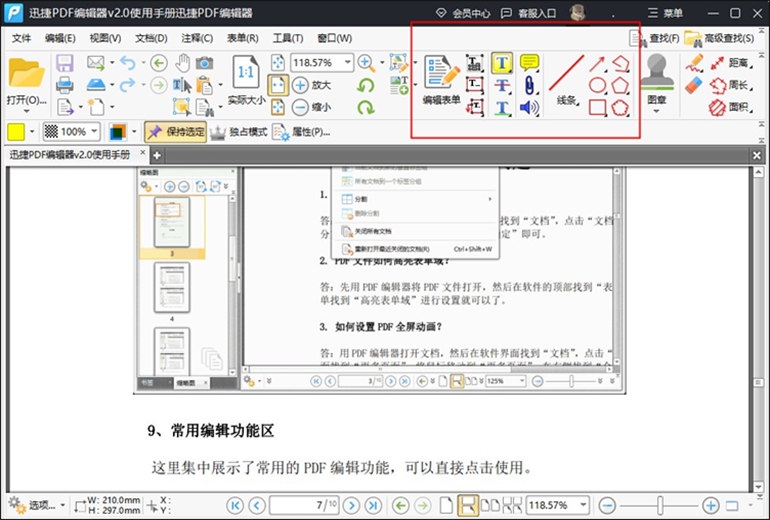The width and height of the screenshot is (770, 520).
Task: Toggle 独占模式 exclusive mode
Action: [239, 132]
